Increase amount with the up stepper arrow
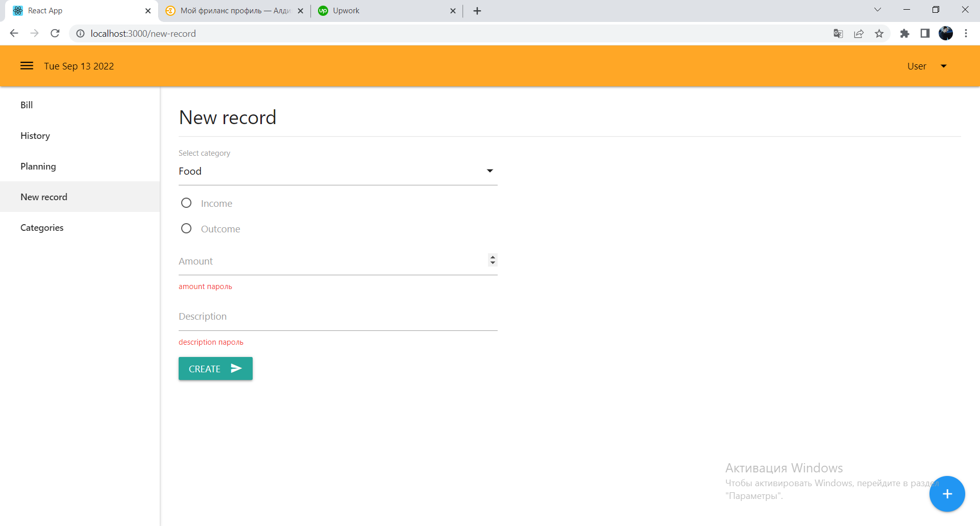Image resolution: width=980 pixels, height=526 pixels. click(x=493, y=257)
